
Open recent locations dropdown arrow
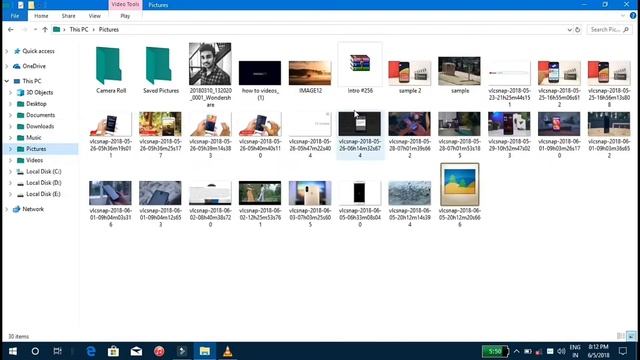[35, 29]
